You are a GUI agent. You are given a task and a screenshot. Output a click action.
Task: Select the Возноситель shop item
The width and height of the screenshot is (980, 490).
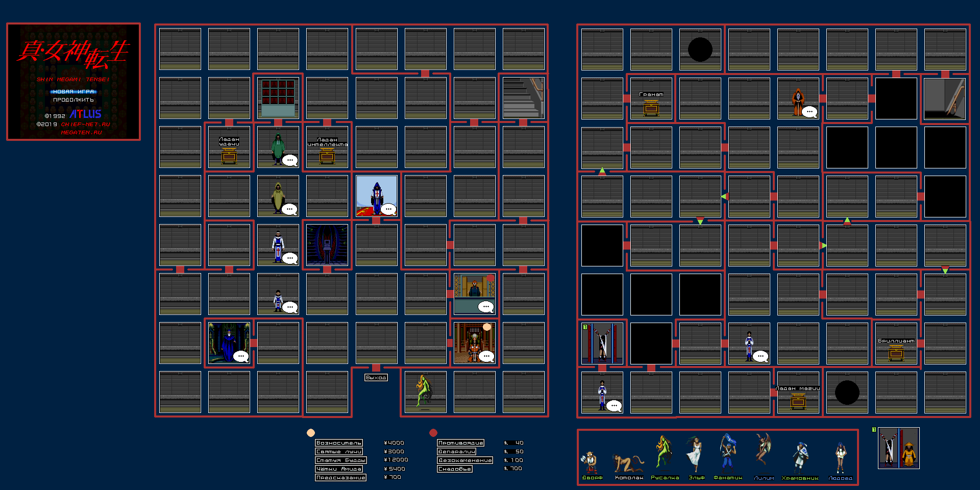click(x=339, y=443)
